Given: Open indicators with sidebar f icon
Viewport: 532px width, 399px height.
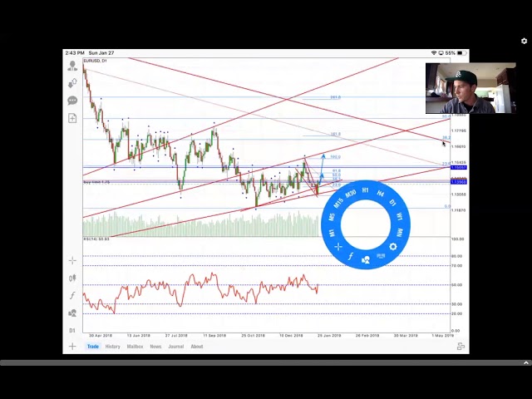Looking at the screenshot, I should (x=72, y=295).
